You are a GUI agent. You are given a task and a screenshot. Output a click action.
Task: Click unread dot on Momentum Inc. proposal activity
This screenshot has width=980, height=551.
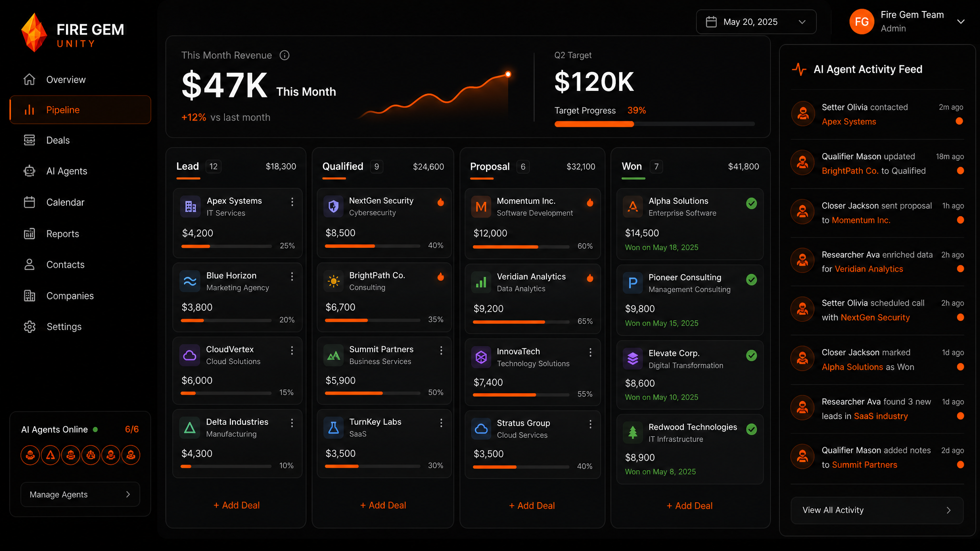[x=960, y=220]
